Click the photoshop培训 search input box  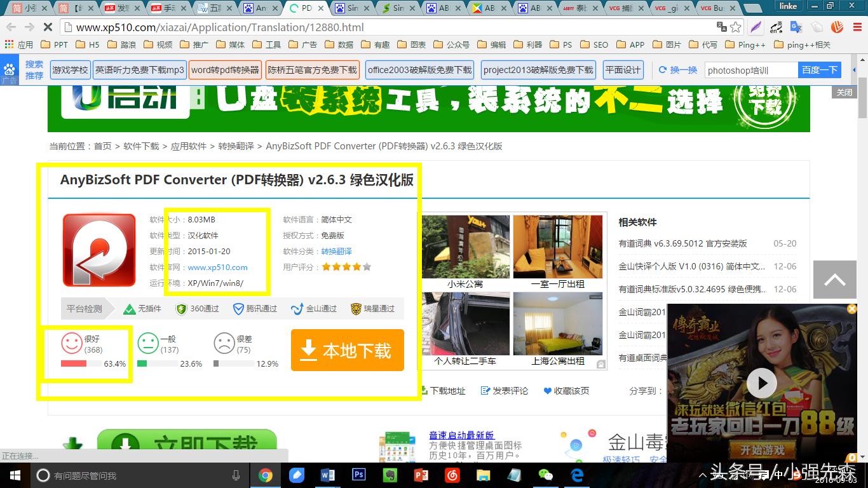point(751,71)
